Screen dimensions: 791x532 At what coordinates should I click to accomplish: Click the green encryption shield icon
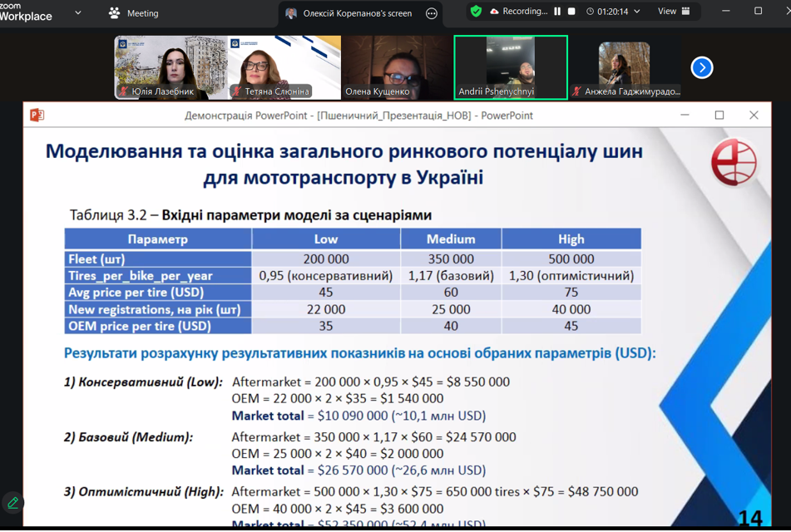[476, 12]
